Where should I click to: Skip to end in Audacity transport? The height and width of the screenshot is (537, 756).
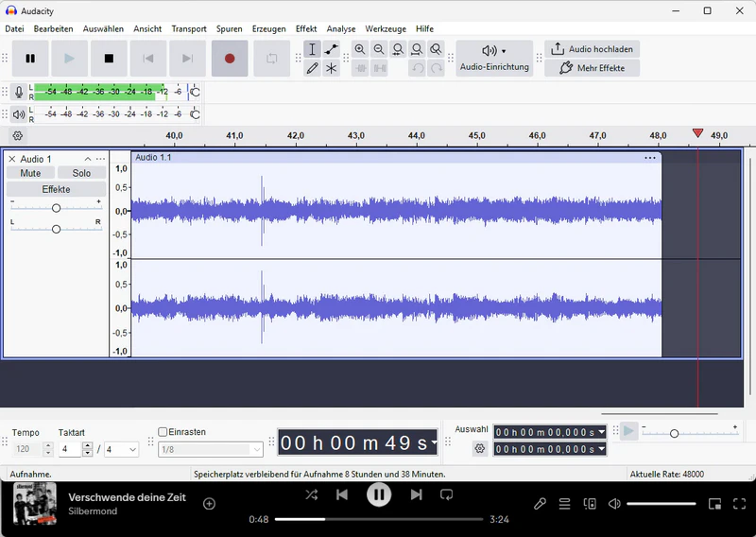[187, 59]
